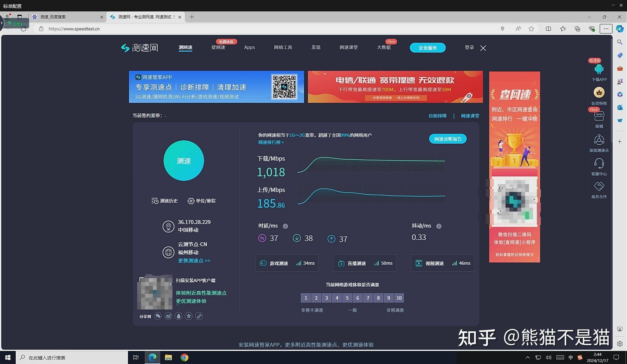The width and height of the screenshot is (627, 364).
Task: Open the 网速排行榜 ranking link
Action: (271, 142)
